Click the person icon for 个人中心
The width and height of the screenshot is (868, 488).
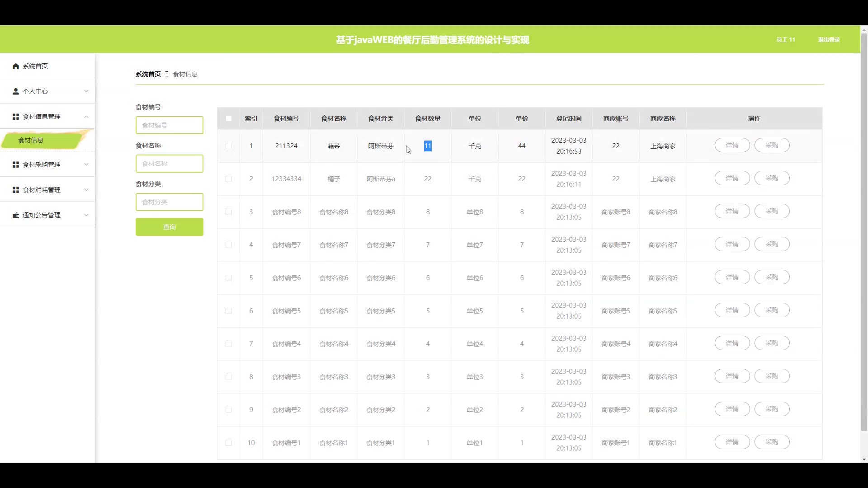tap(16, 91)
